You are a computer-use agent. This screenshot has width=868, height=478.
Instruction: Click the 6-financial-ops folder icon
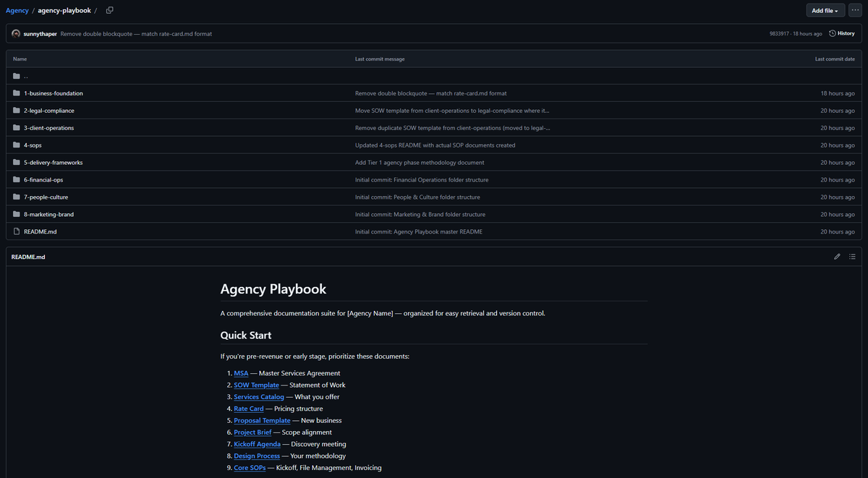pos(17,180)
